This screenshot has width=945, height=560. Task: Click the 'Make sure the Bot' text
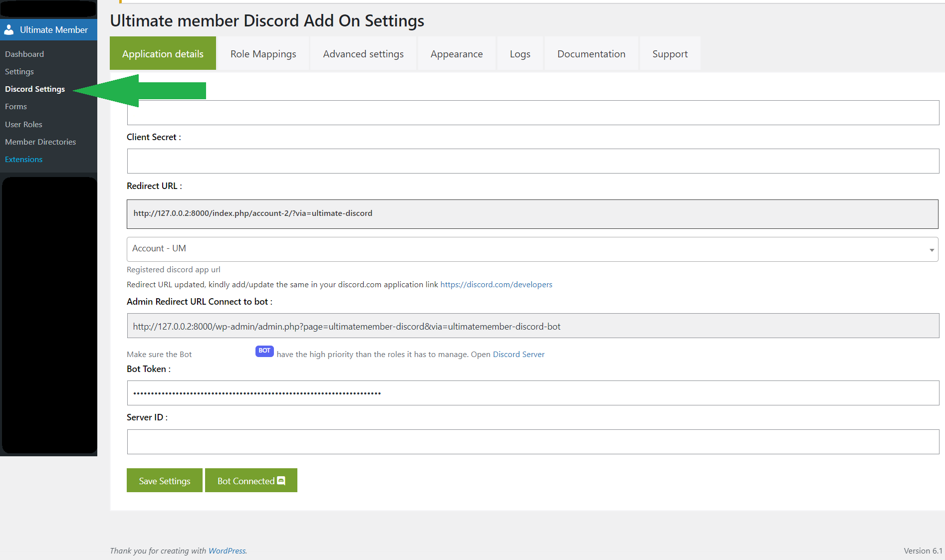pyautogui.click(x=159, y=354)
